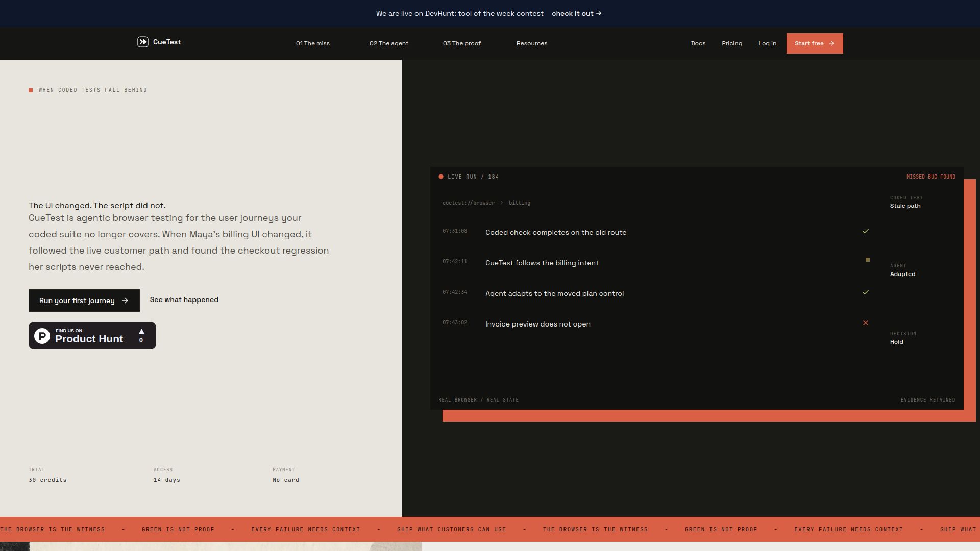Click the CueTest logo icon

[143, 42]
